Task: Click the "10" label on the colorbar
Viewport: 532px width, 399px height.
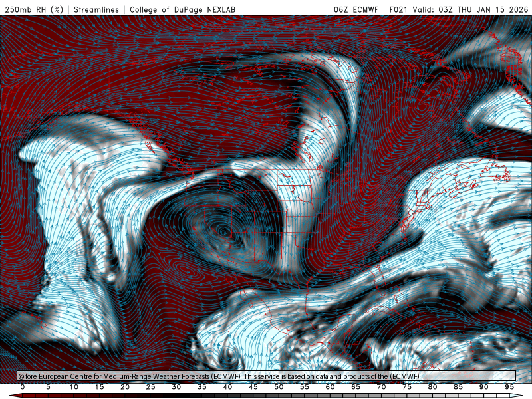Action: [x=74, y=387]
